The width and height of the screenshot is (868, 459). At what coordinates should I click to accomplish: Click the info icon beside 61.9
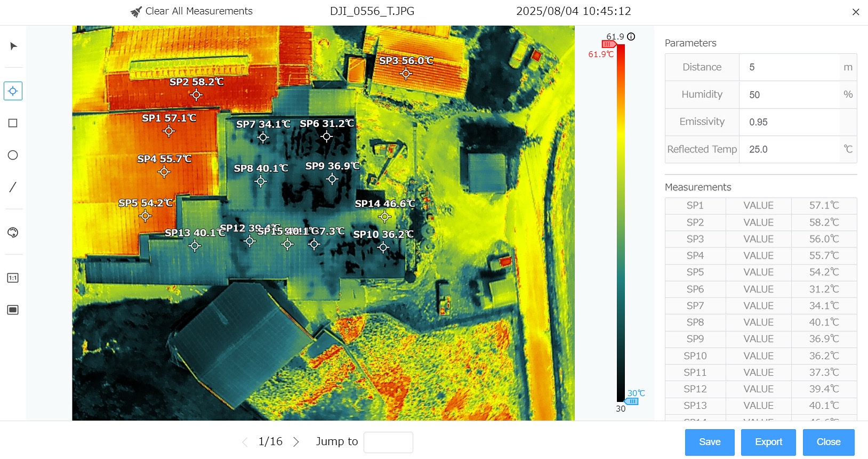click(631, 37)
